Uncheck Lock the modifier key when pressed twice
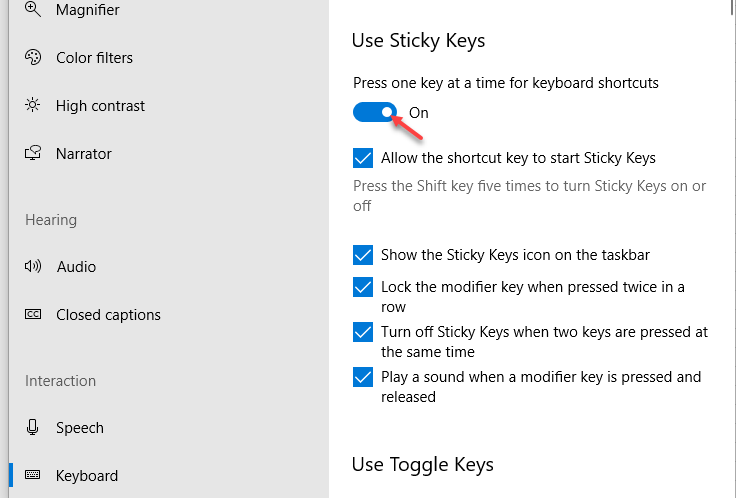This screenshot has width=736, height=498. (363, 287)
